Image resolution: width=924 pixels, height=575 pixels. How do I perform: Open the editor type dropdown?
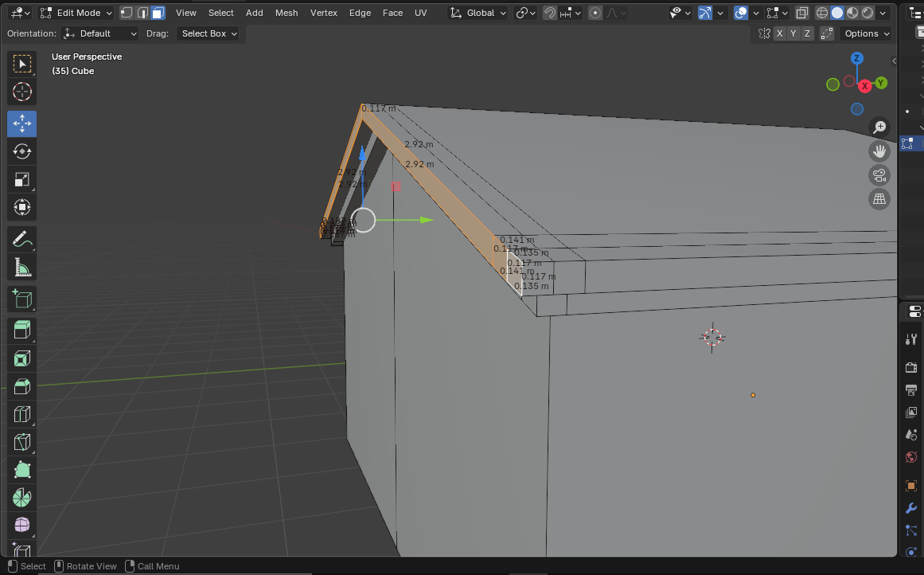click(x=20, y=13)
